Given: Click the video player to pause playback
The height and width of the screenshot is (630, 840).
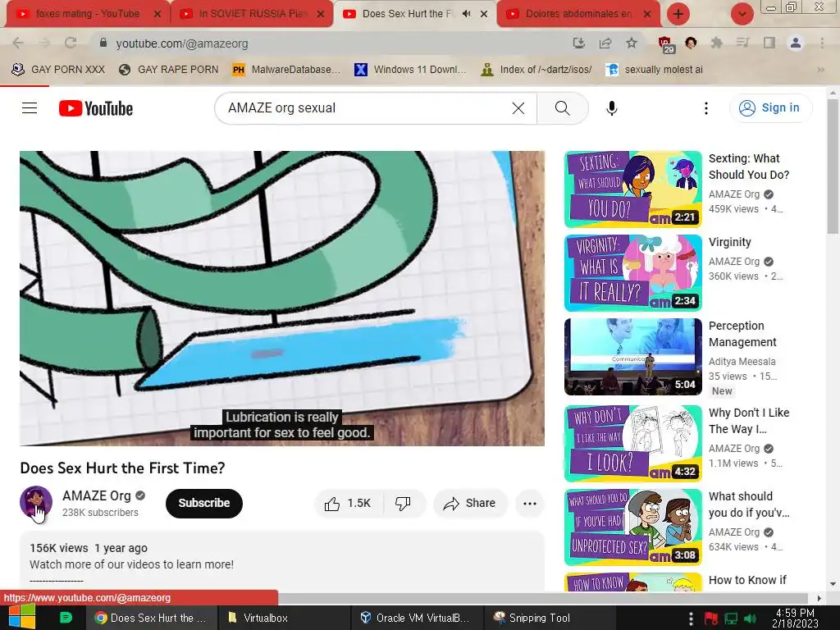Looking at the screenshot, I should (x=282, y=299).
